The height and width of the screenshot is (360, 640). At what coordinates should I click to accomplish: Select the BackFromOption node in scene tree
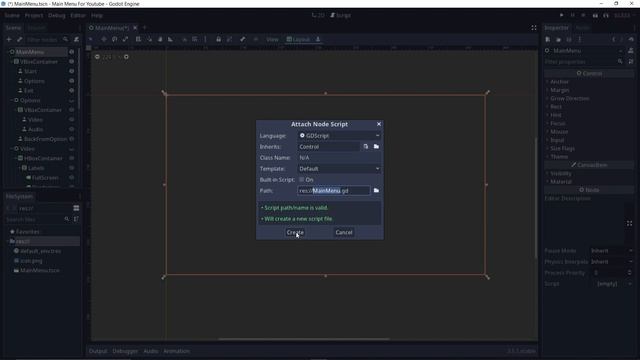[45, 139]
